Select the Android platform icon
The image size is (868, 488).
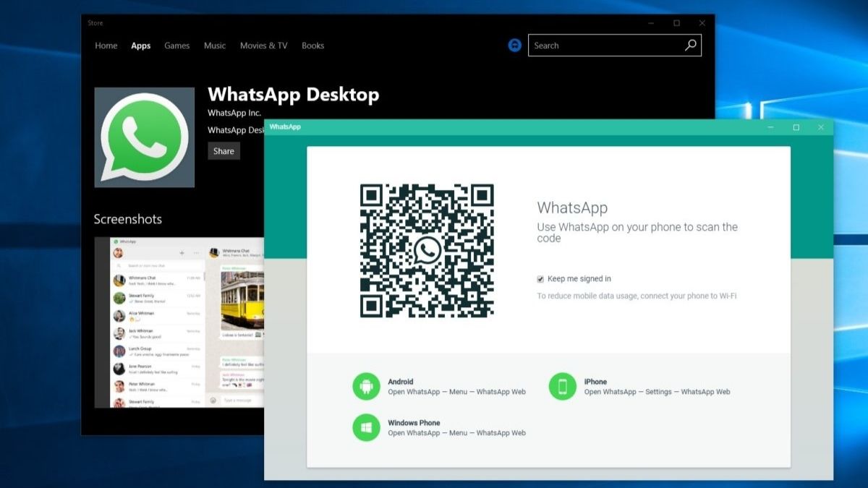[x=366, y=386]
